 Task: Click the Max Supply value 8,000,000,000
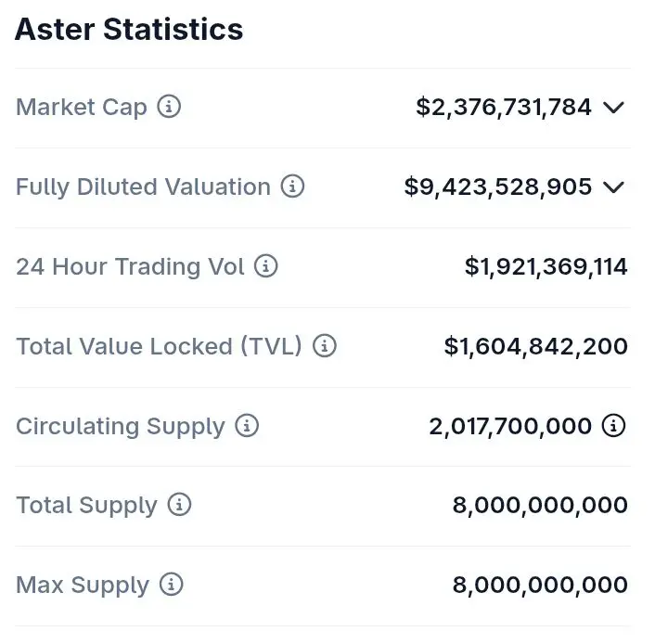540,586
